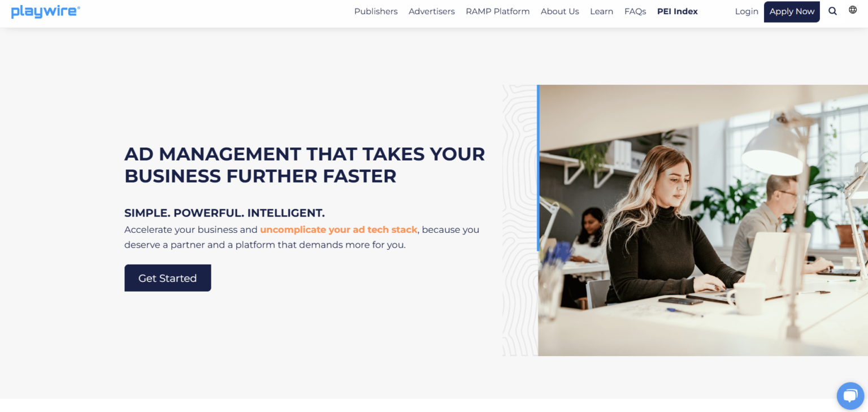This screenshot has width=868, height=412.
Task: Open the search with the magnifier icon
Action: (x=832, y=11)
